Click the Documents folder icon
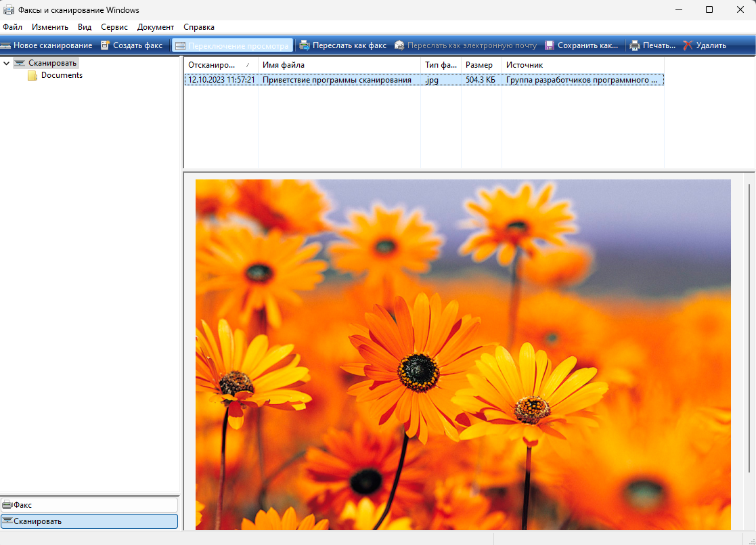 pyautogui.click(x=32, y=75)
